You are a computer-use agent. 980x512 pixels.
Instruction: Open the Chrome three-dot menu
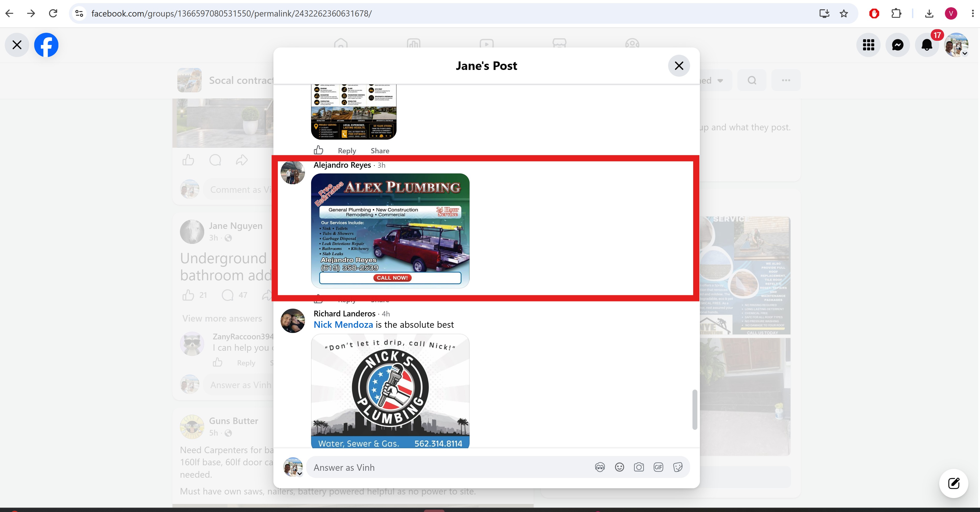point(973,14)
